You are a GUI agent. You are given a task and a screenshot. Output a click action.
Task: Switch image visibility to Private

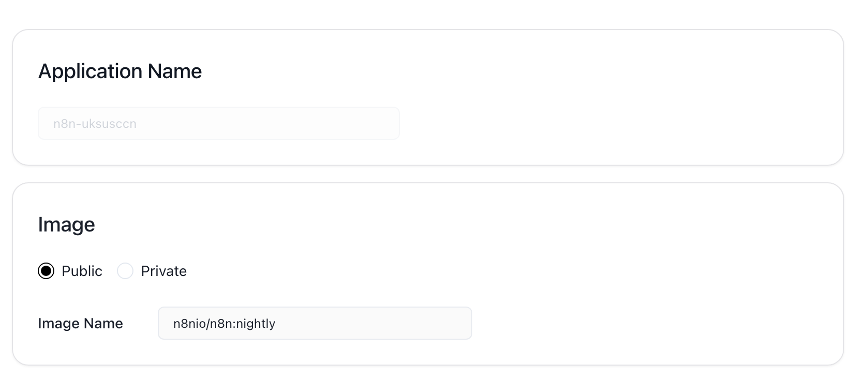[125, 271]
